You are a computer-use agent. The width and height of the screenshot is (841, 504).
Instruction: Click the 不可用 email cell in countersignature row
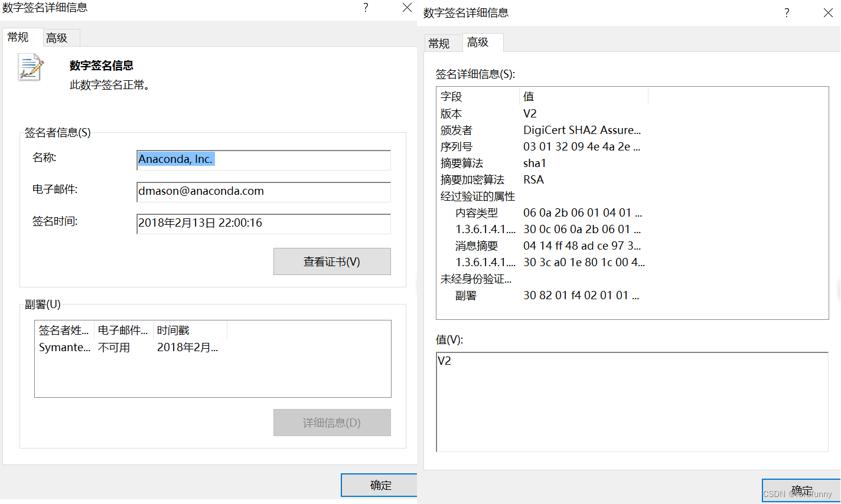[x=114, y=348]
